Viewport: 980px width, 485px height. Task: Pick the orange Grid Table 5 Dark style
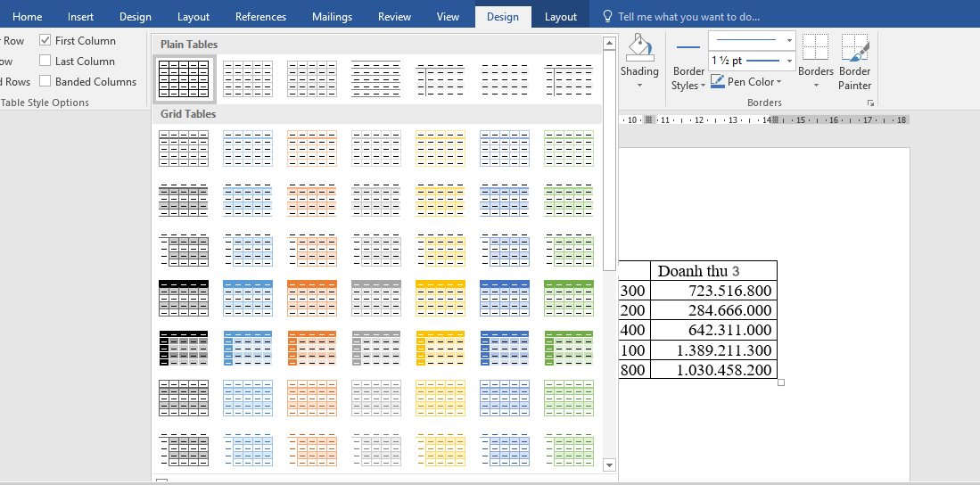pos(312,348)
